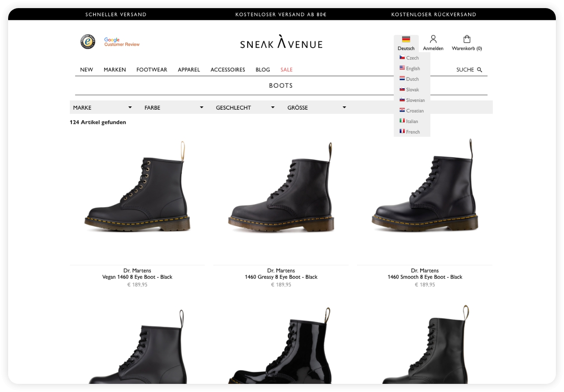Click the Anmelden login link

click(x=433, y=48)
